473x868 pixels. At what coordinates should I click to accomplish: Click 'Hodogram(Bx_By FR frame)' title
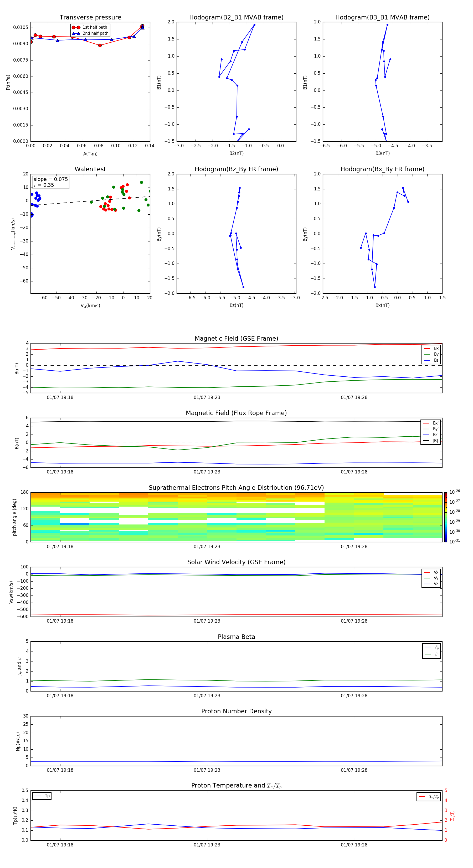click(382, 169)
